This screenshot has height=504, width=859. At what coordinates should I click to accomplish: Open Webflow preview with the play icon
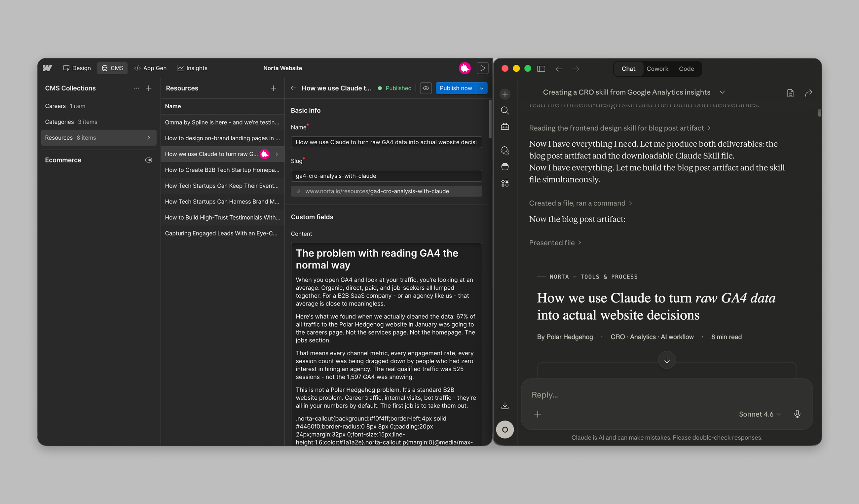pos(483,68)
